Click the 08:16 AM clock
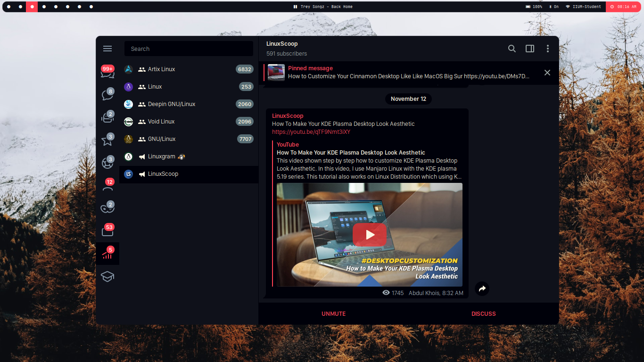 tap(623, 7)
